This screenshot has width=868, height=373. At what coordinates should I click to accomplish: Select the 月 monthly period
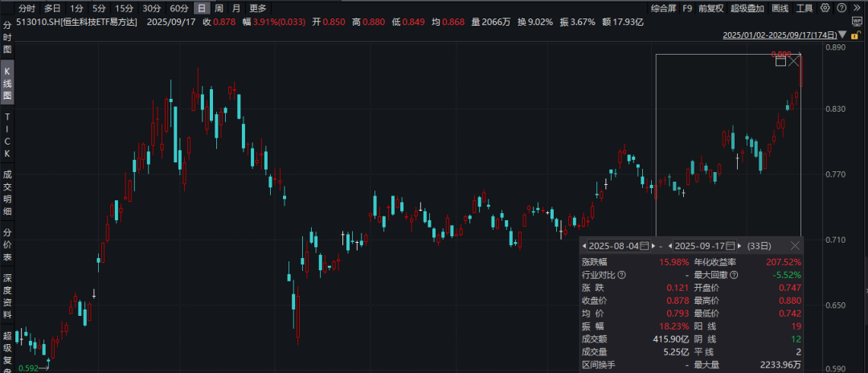coord(236,8)
